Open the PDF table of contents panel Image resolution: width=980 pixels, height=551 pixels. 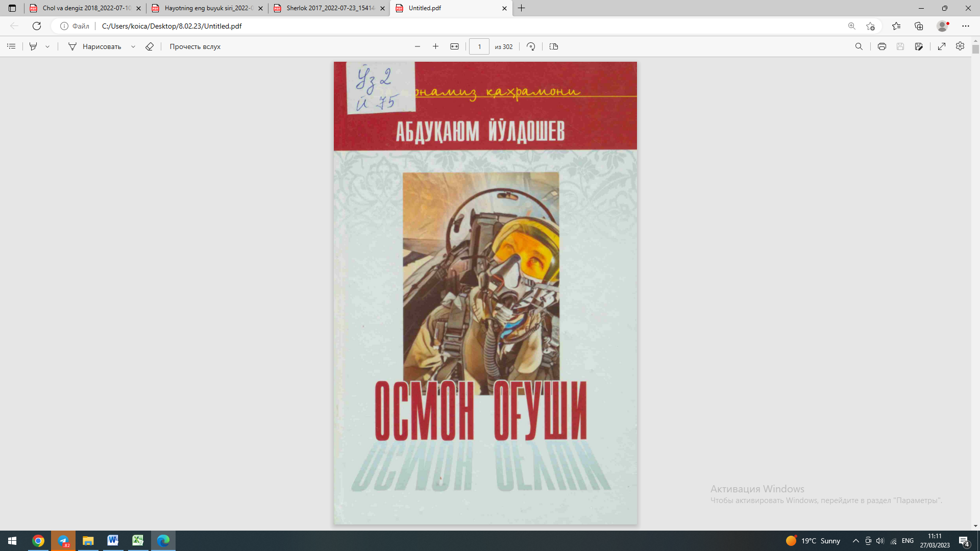tap(11, 46)
